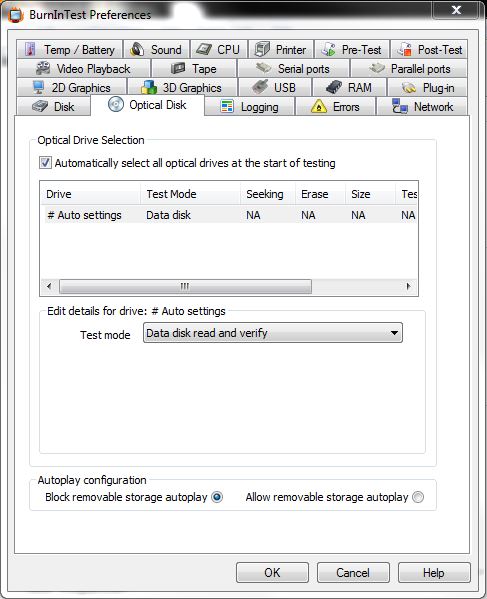Click the Pre-Test tab icon

[x=328, y=49]
